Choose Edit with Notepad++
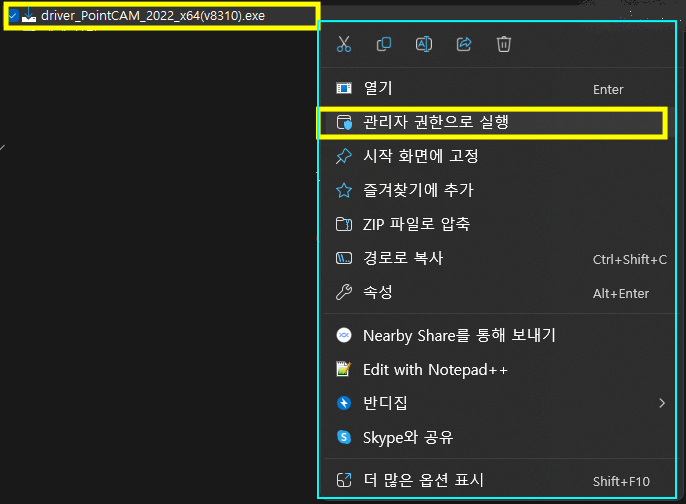The image size is (686, 504). pyautogui.click(x=498, y=370)
